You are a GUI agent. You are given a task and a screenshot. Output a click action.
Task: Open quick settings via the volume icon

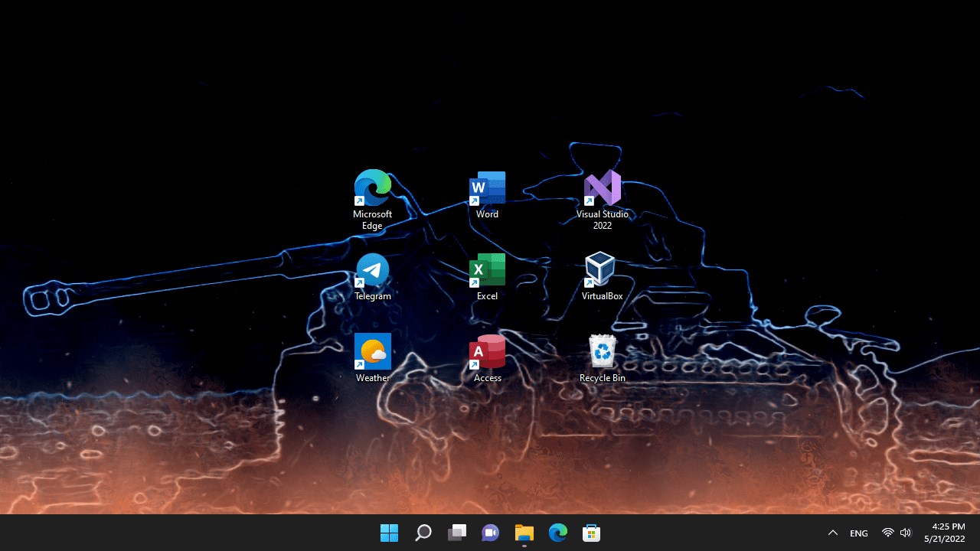tap(906, 532)
